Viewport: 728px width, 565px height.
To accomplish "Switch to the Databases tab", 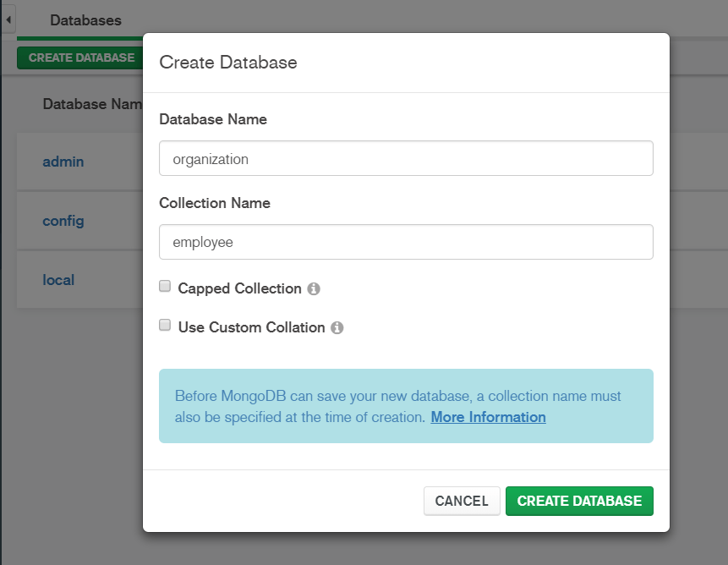I will point(85,19).
